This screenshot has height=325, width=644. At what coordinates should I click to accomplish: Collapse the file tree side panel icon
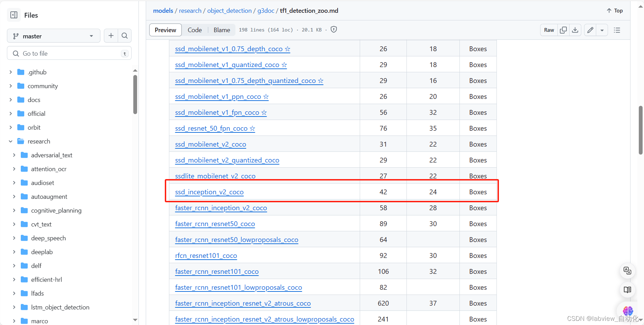click(14, 15)
